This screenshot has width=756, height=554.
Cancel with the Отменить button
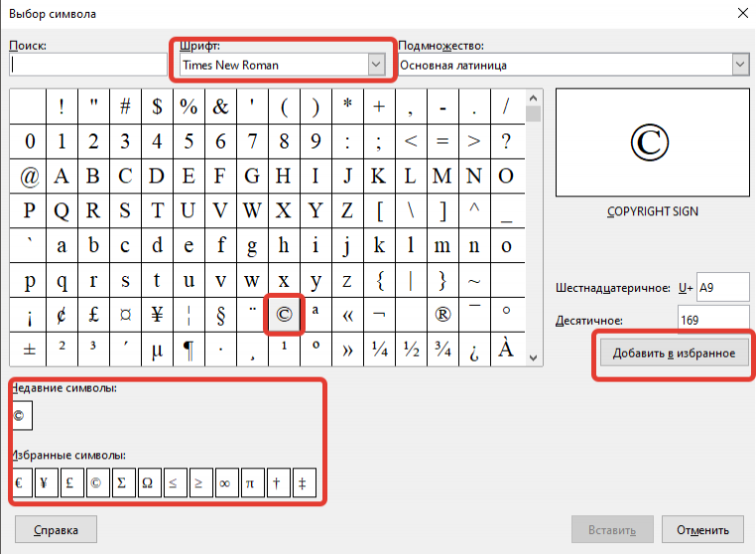point(702,530)
